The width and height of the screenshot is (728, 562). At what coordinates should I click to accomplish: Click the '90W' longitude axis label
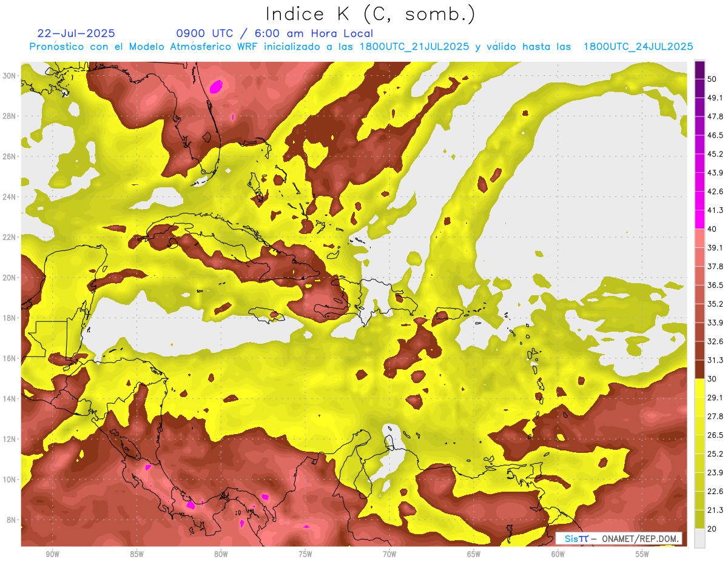click(53, 555)
